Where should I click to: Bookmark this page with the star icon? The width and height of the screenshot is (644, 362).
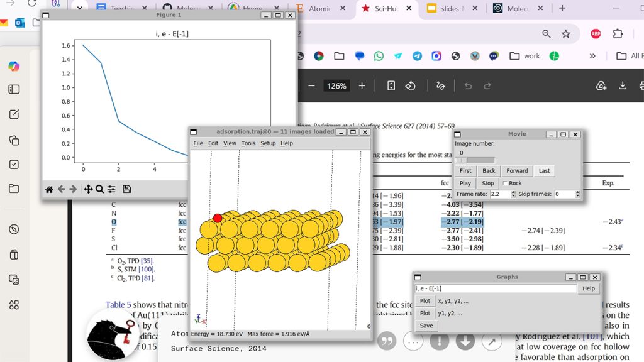(566, 34)
